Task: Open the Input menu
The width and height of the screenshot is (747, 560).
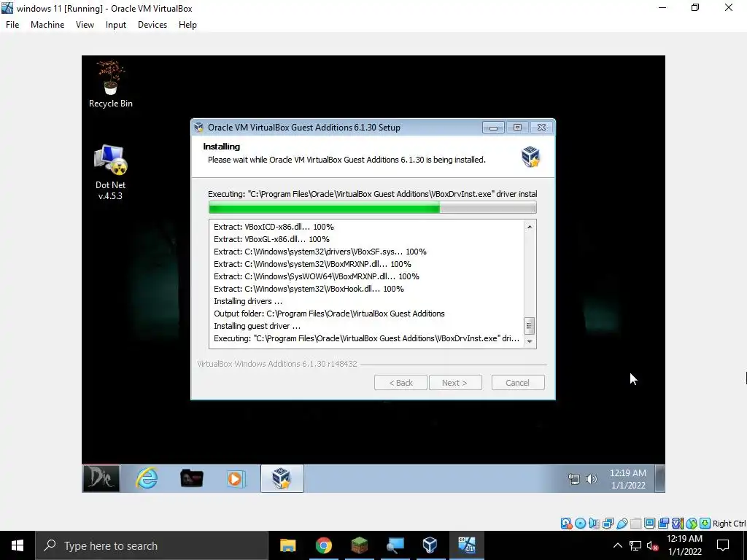Action: (x=116, y=25)
